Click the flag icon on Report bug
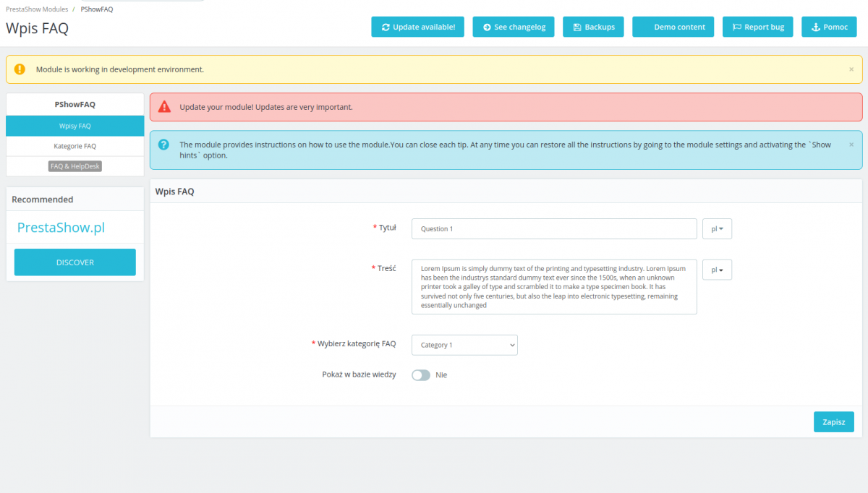The image size is (868, 493). pyautogui.click(x=737, y=27)
